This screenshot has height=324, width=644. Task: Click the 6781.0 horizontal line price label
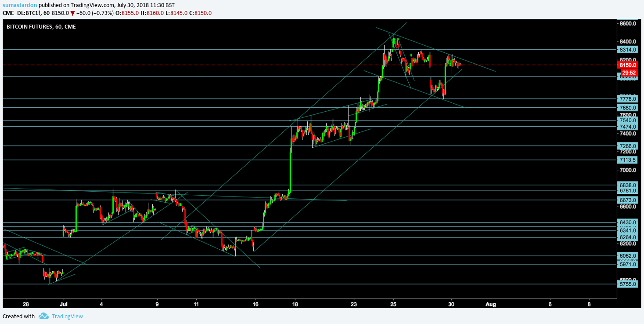tap(627, 190)
